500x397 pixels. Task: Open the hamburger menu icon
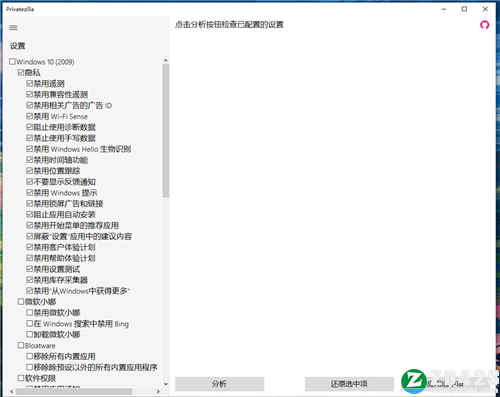(13, 28)
